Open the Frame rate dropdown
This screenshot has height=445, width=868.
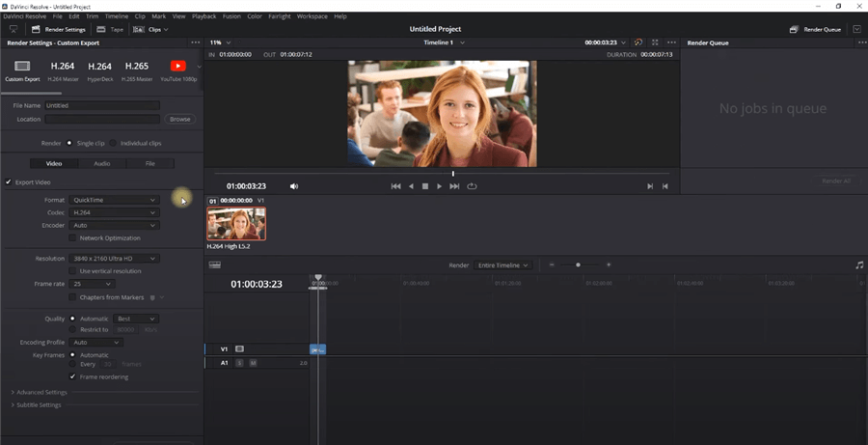point(92,284)
